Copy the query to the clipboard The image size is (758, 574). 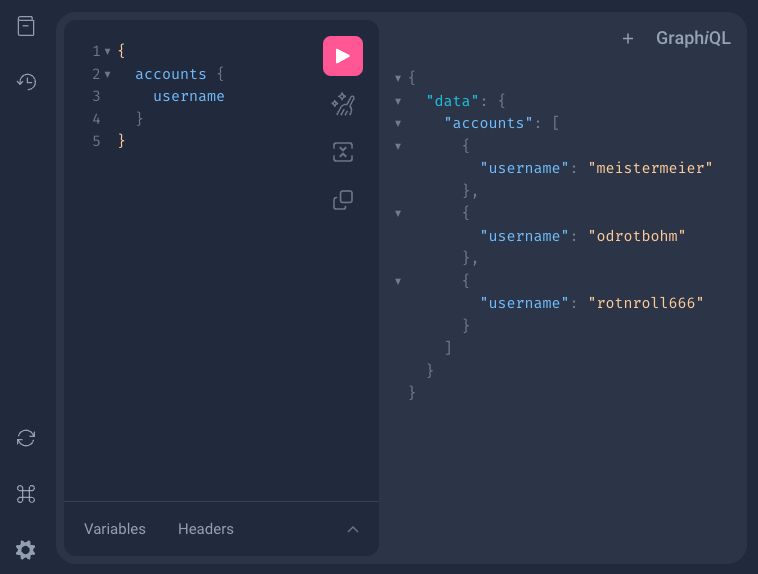point(343,200)
